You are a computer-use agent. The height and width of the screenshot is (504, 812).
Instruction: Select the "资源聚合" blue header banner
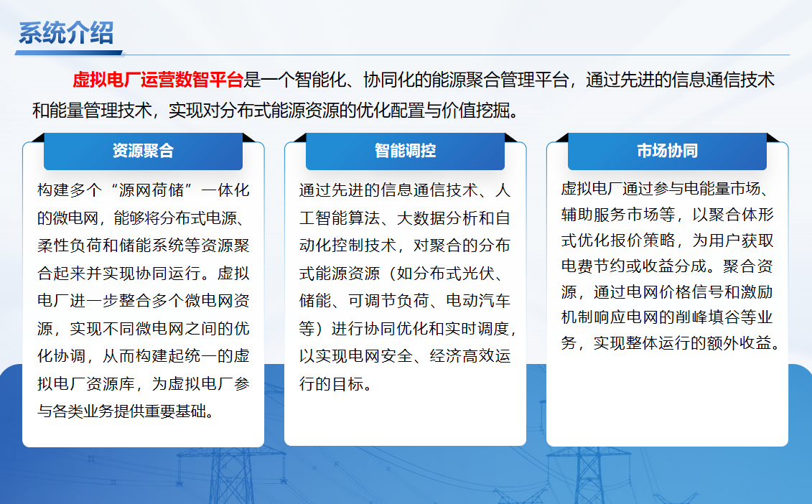pos(143,151)
